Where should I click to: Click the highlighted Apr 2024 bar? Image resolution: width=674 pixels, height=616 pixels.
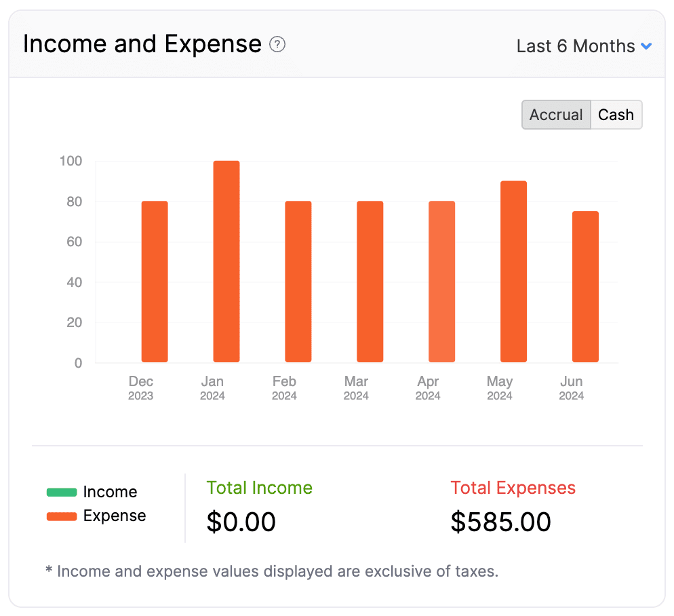coord(441,280)
